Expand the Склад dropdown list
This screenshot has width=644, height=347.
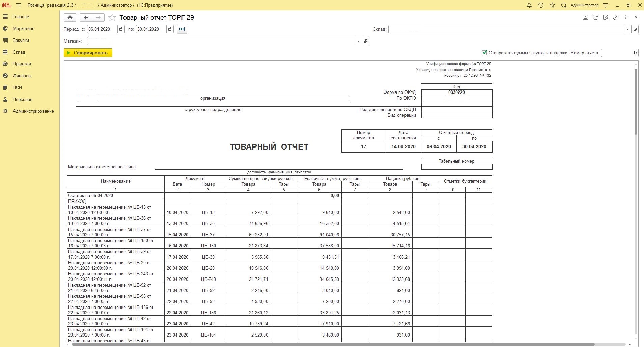click(627, 29)
